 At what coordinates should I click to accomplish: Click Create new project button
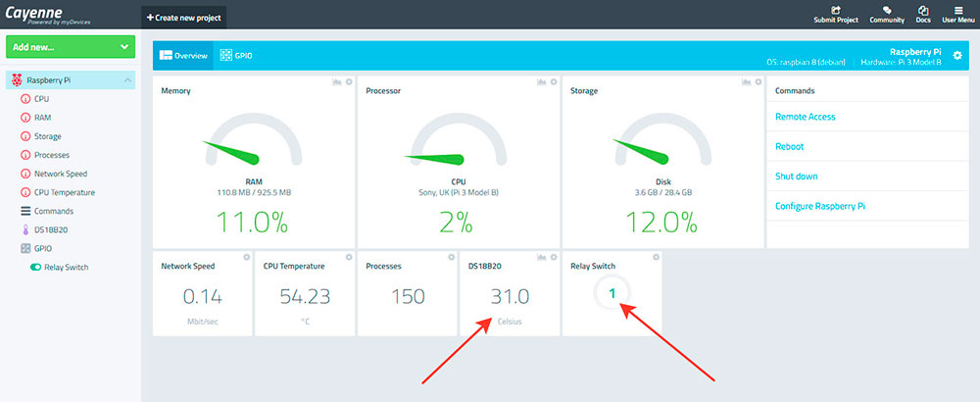point(183,18)
